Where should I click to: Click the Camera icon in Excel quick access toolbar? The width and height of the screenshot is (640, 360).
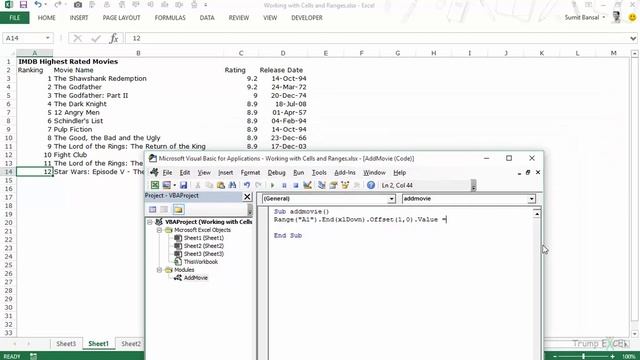coord(78,5)
